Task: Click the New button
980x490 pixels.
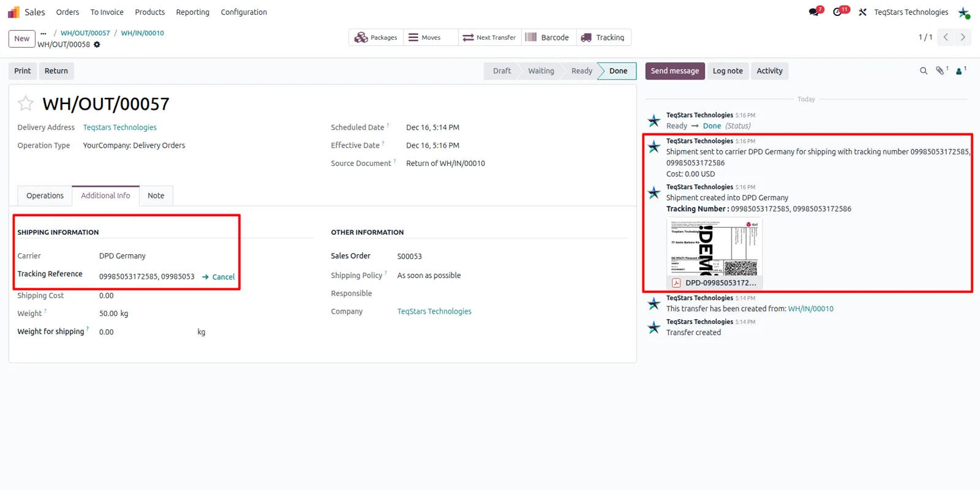Action: pyautogui.click(x=22, y=39)
